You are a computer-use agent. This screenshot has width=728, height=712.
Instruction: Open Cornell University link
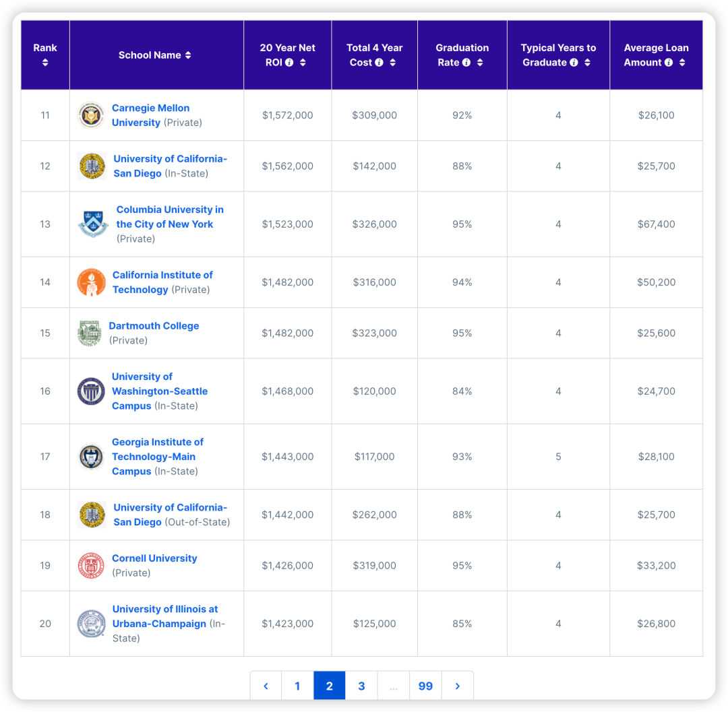coord(154,558)
